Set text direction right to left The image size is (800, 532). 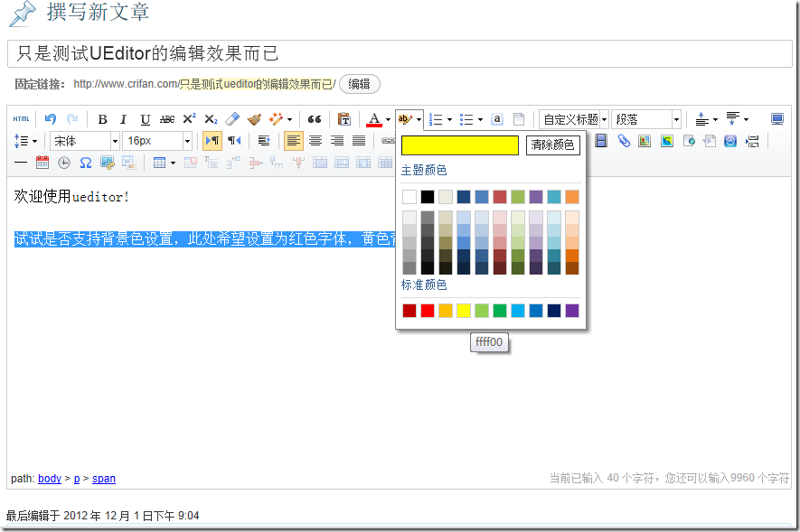pos(234,141)
